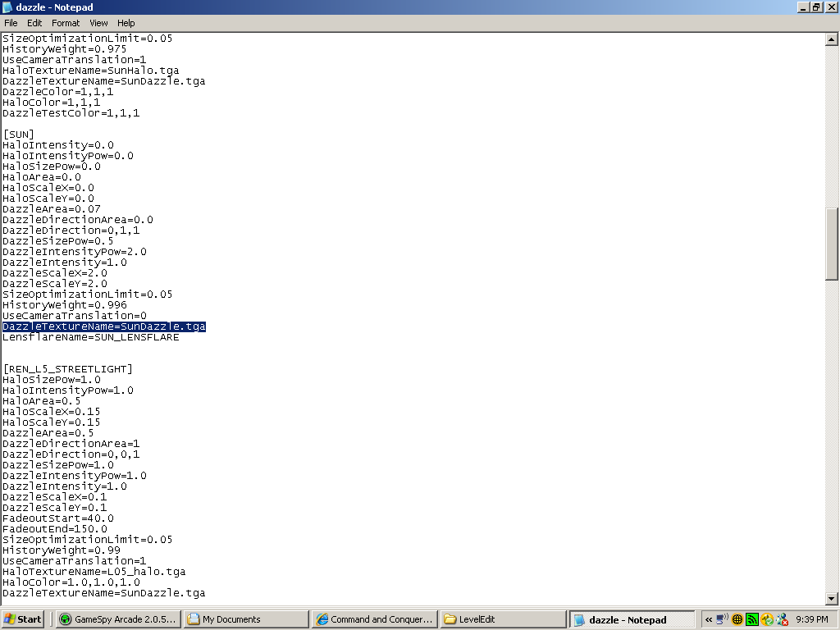Switch to My Documents taskbar window
Viewport: 840px width, 630px height.
click(246, 619)
